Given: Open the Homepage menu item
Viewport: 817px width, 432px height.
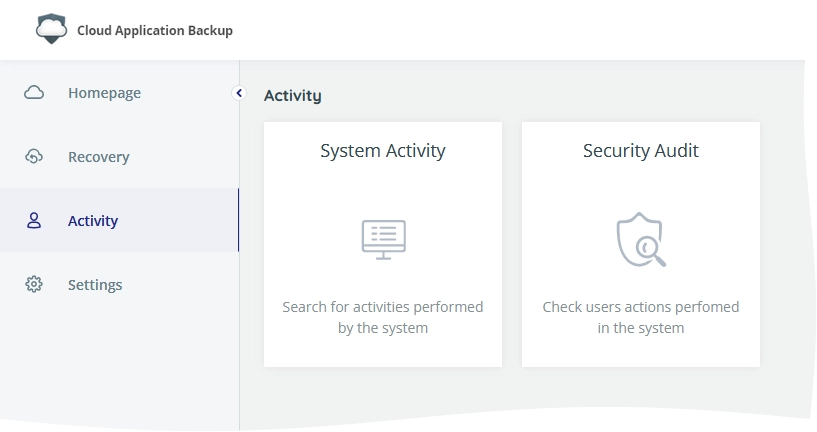Looking at the screenshot, I should pos(119,93).
